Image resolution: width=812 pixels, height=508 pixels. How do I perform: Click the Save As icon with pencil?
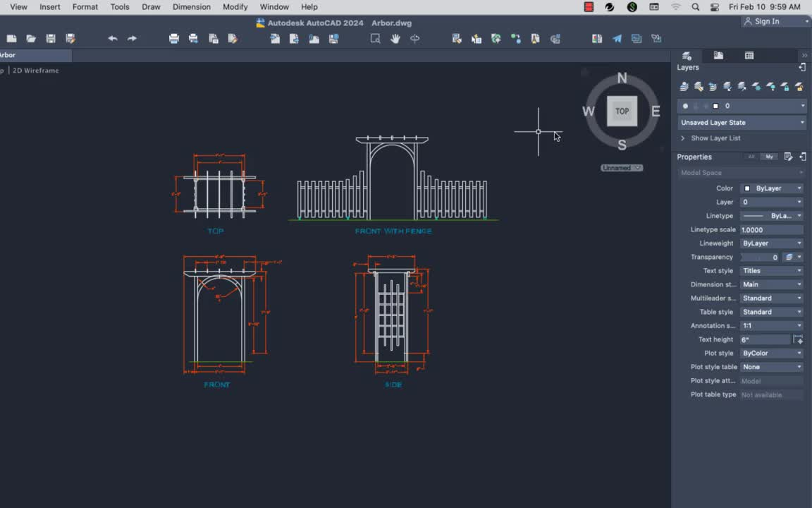click(70, 38)
